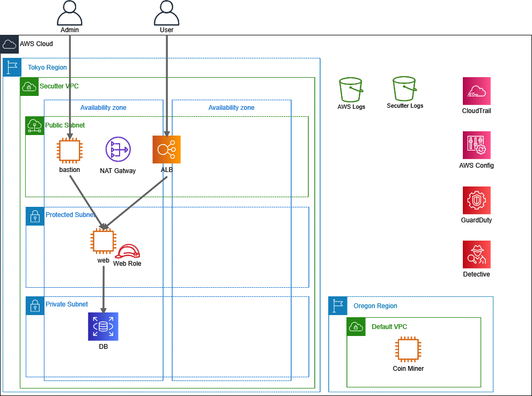The height and width of the screenshot is (396, 532).
Task: Click the GuardDuty shield icon
Action: 476,200
